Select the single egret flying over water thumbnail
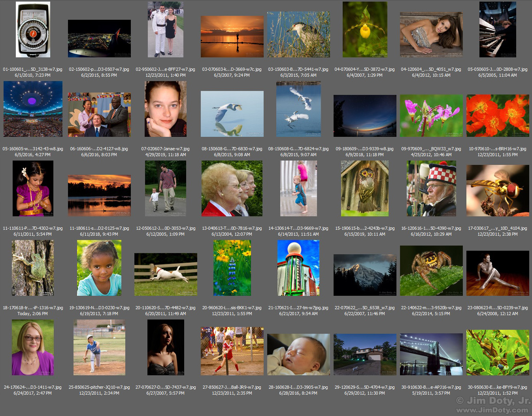 click(232, 114)
